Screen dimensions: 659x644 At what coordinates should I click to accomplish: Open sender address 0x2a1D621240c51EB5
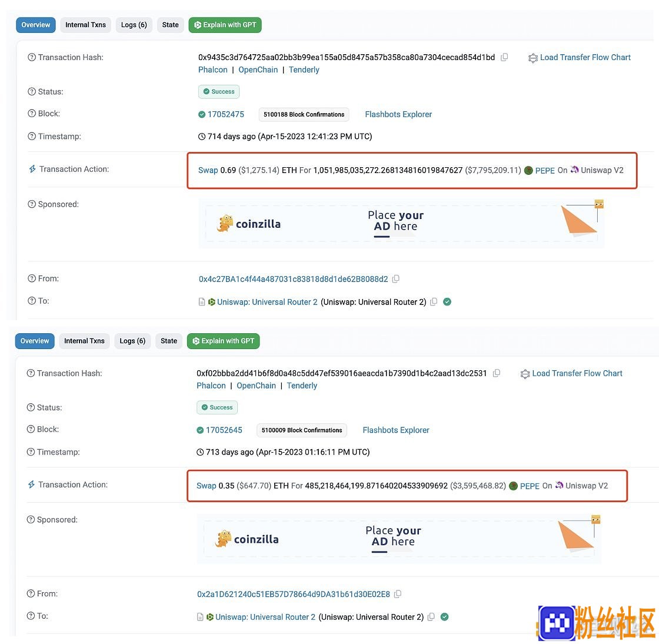coord(294,594)
